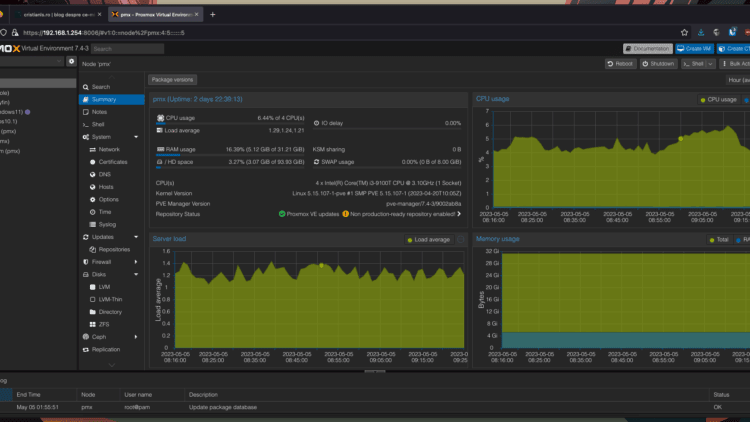Click the Node column header
Screen dimensions: 750x422
click(98, 395)
